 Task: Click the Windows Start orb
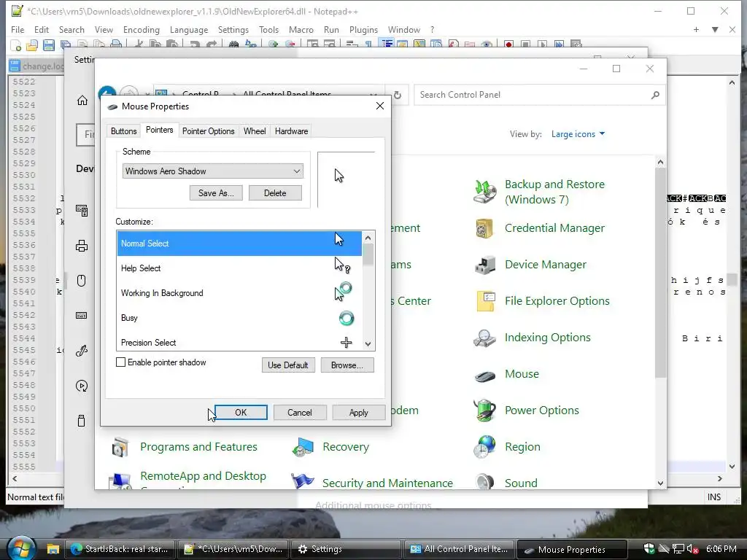point(20,548)
